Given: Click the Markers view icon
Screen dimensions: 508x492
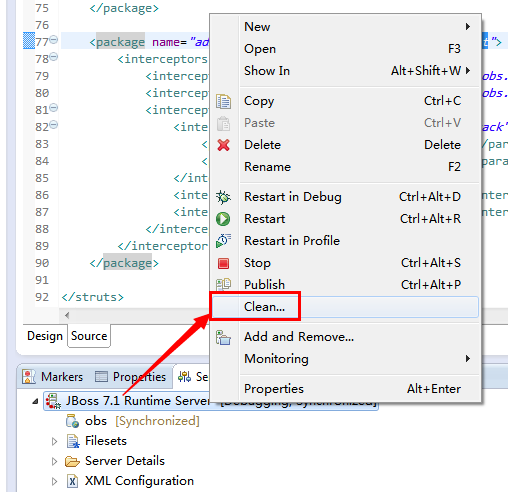Looking at the screenshot, I should (x=29, y=377).
